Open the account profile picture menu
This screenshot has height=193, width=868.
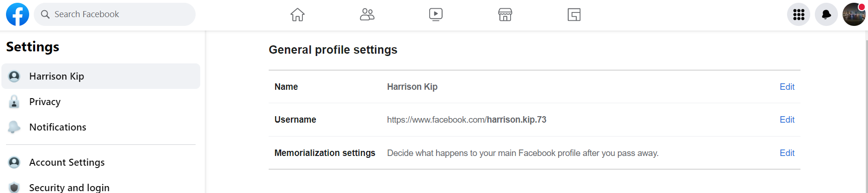point(854,15)
